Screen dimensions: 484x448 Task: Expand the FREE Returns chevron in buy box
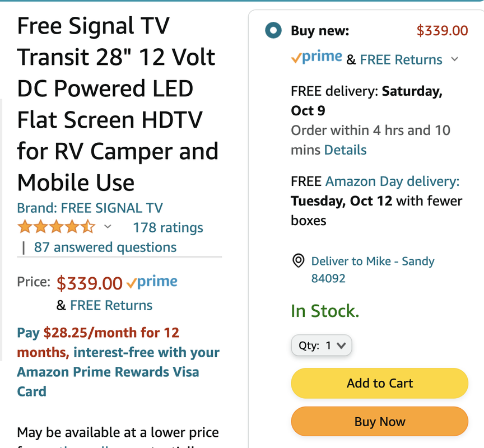click(x=455, y=59)
